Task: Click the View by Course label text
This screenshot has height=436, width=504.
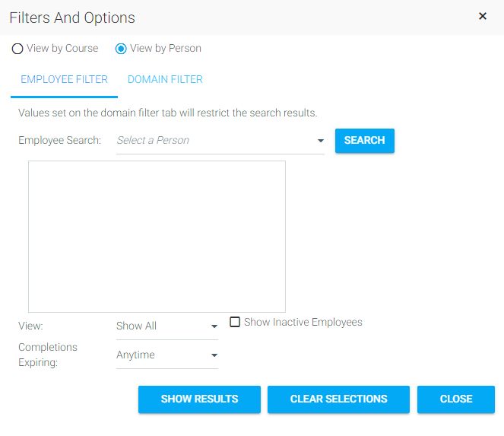Action: tap(62, 48)
